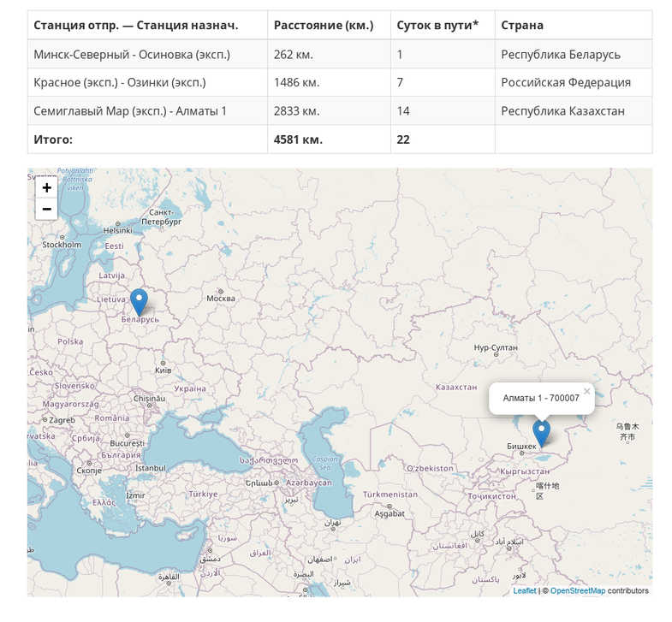Click the Казахстан label on the map

click(456, 388)
